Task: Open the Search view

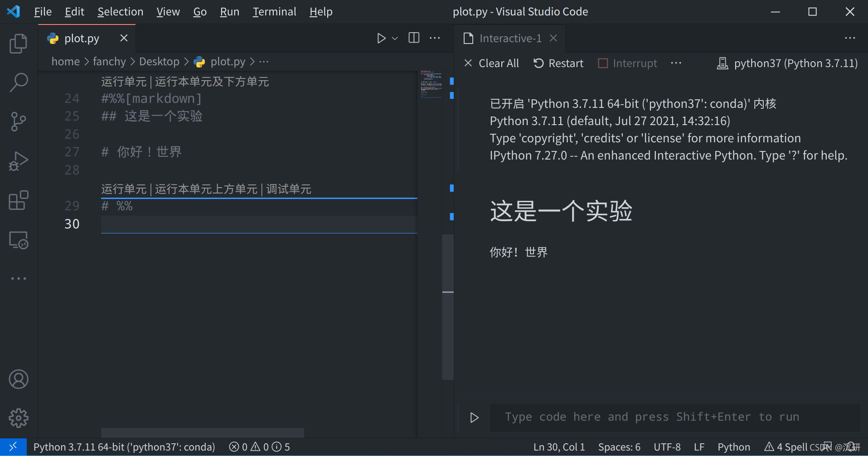Action: click(x=18, y=82)
